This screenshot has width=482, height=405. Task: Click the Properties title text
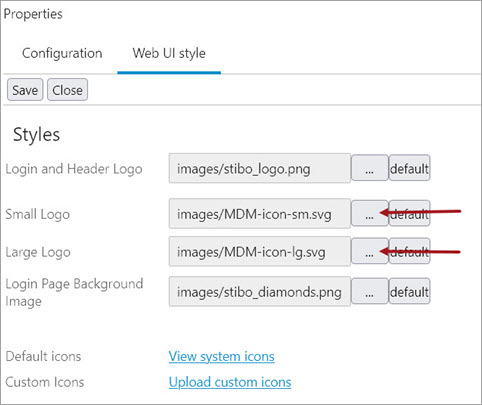click(x=33, y=14)
